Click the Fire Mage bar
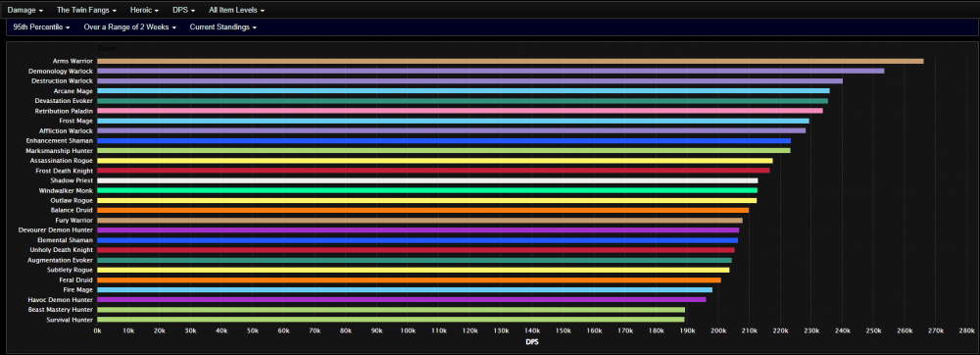This screenshot has width=980, height=355. tap(405, 290)
